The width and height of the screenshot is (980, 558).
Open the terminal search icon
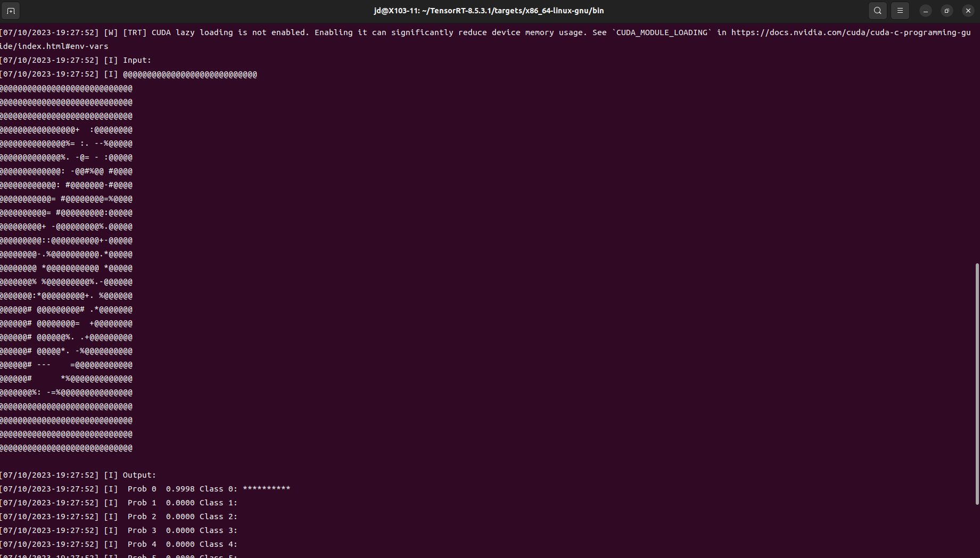coord(878,11)
